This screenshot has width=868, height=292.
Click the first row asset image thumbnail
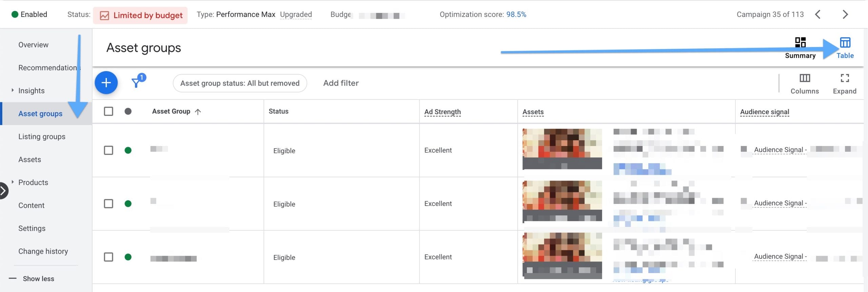coord(562,149)
